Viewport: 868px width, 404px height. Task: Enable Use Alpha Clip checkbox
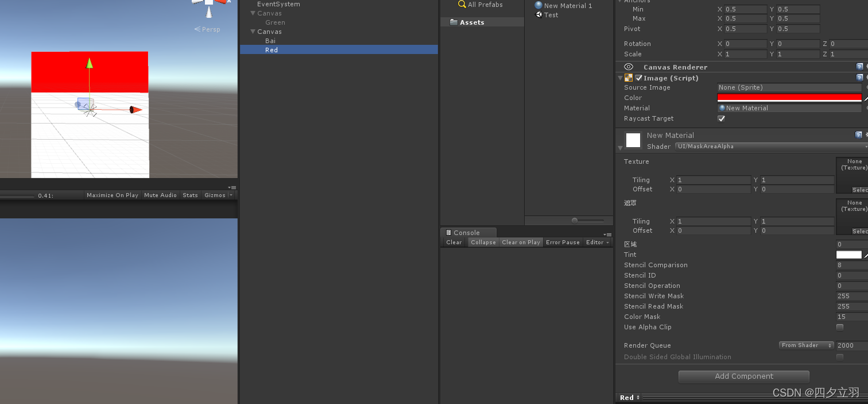click(840, 327)
